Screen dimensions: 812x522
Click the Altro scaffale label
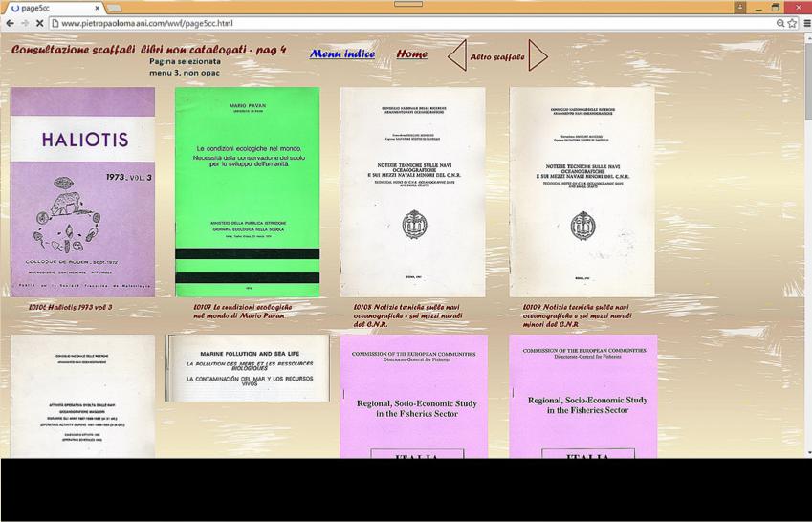(497, 57)
